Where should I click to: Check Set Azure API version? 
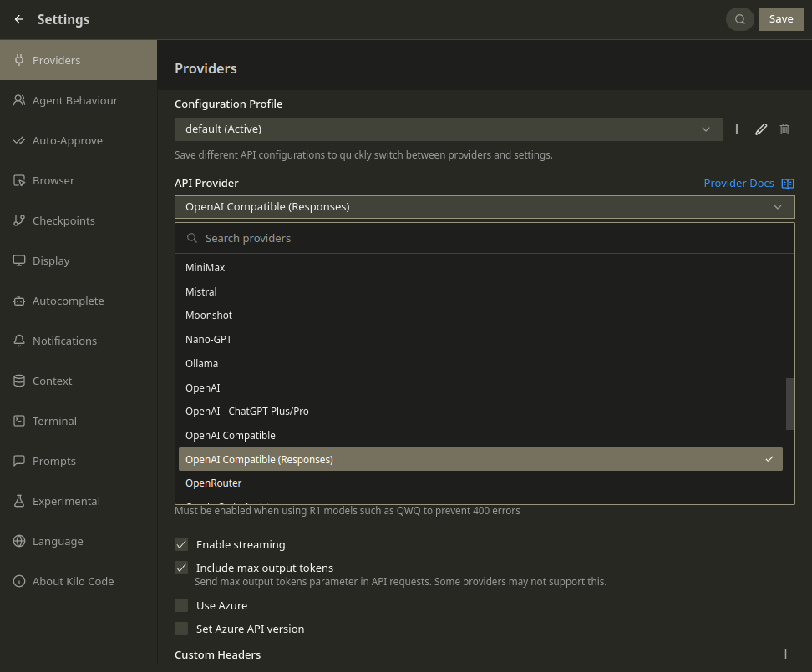[x=181, y=629]
